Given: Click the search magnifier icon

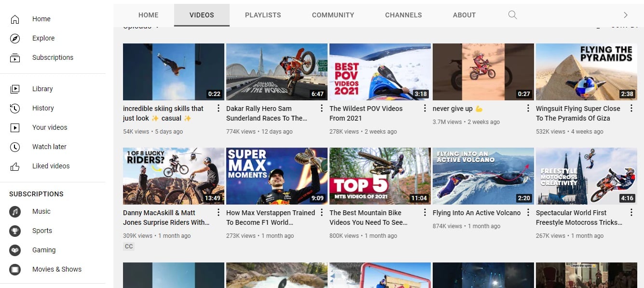Looking at the screenshot, I should (512, 15).
